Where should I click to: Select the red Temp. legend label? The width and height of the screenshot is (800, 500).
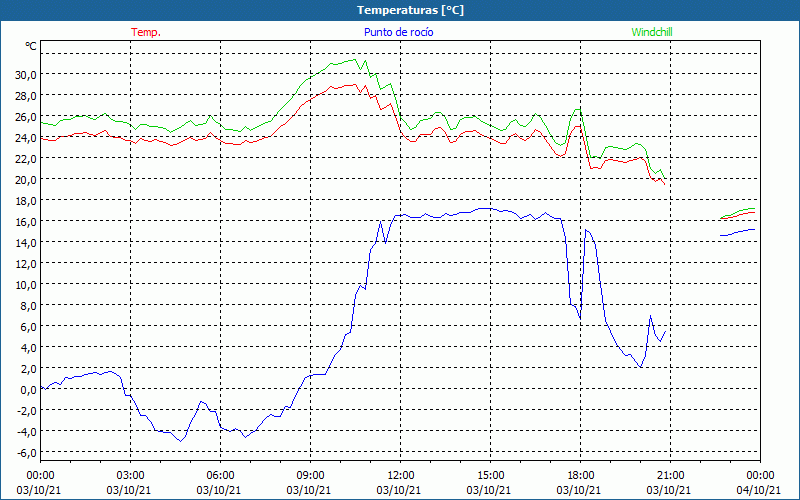point(146,32)
